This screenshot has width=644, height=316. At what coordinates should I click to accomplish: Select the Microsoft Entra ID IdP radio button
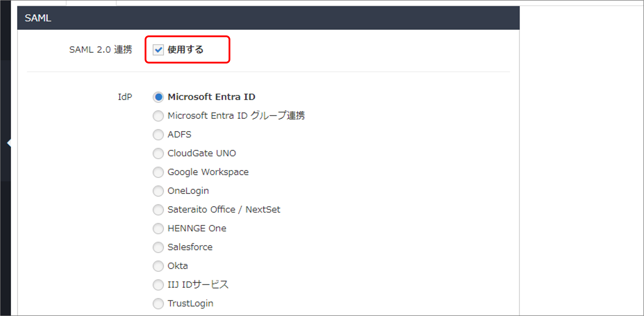158,97
